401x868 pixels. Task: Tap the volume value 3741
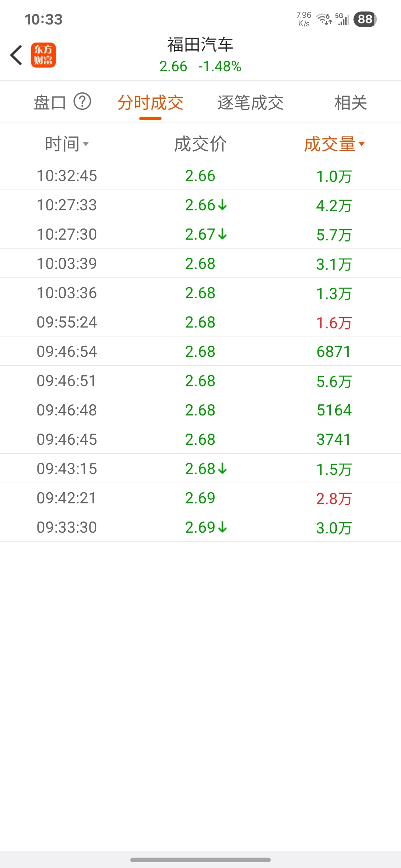(x=334, y=439)
